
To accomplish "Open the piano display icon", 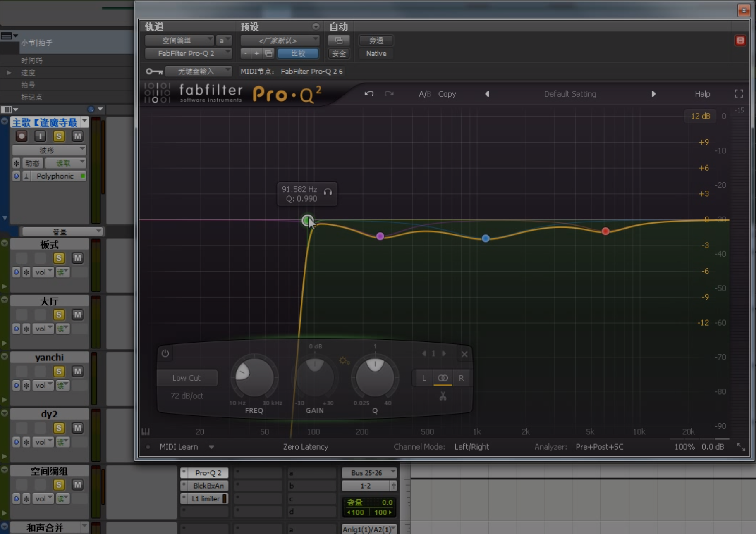I will coord(146,432).
